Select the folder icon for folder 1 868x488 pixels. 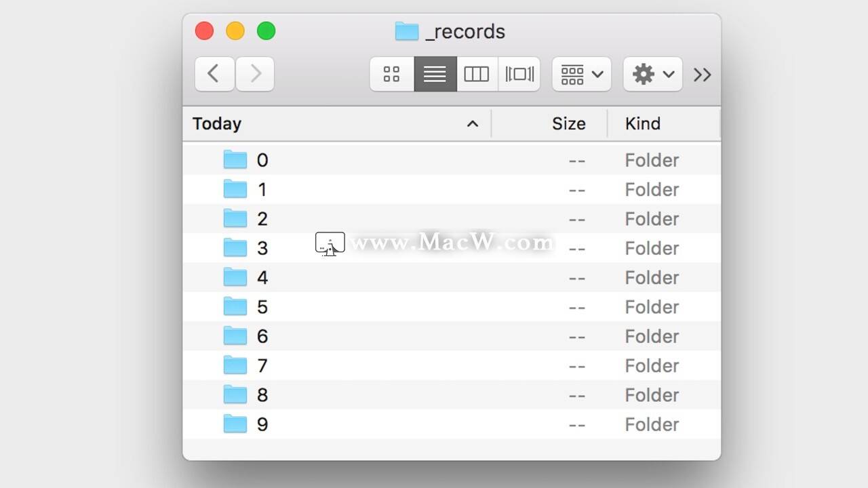pyautogui.click(x=235, y=189)
